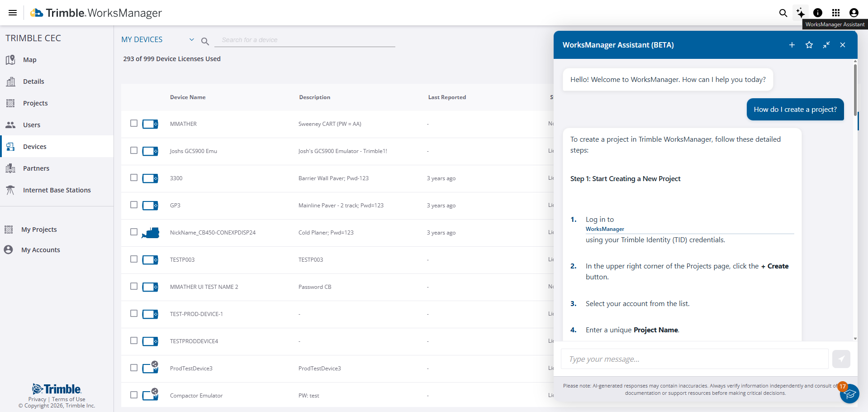868x412 pixels.
Task: Open Internet Base Stations page
Action: click(57, 190)
